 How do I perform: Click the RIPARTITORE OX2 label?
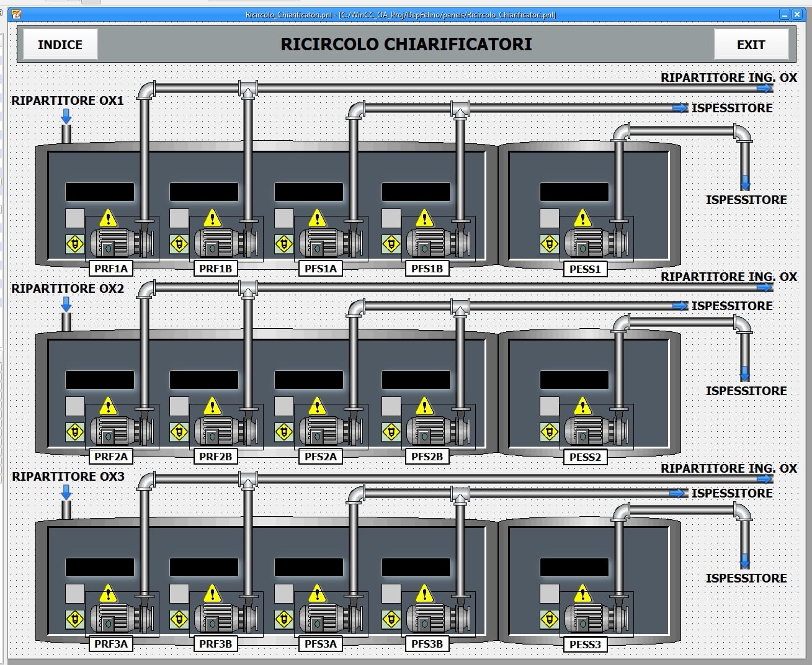(x=68, y=288)
